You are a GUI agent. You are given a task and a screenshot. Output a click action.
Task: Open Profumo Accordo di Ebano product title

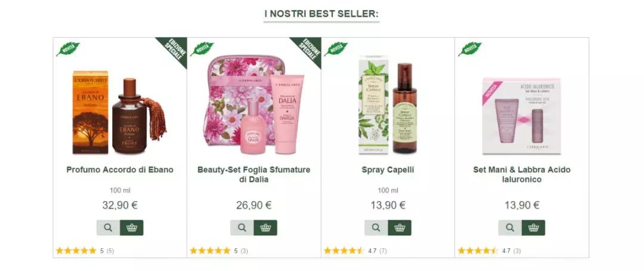click(x=120, y=170)
